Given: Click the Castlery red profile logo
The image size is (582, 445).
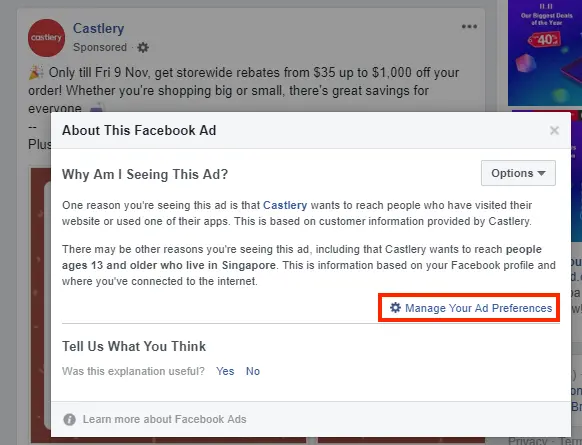Looking at the screenshot, I should click(46, 38).
